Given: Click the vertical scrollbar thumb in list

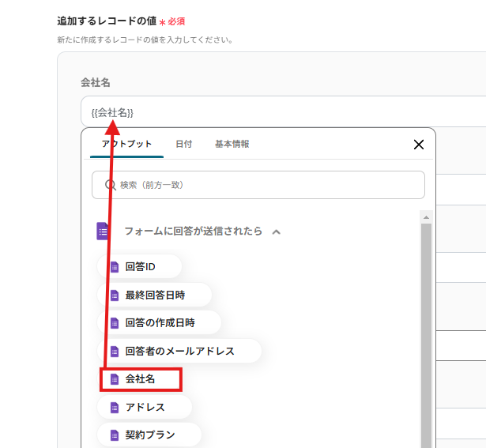Looking at the screenshot, I should coord(426,336).
